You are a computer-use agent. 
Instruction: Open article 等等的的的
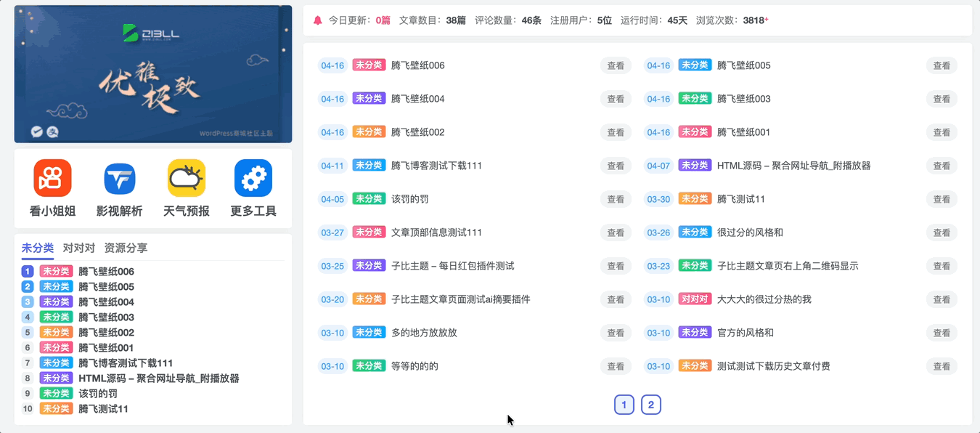[415, 366]
